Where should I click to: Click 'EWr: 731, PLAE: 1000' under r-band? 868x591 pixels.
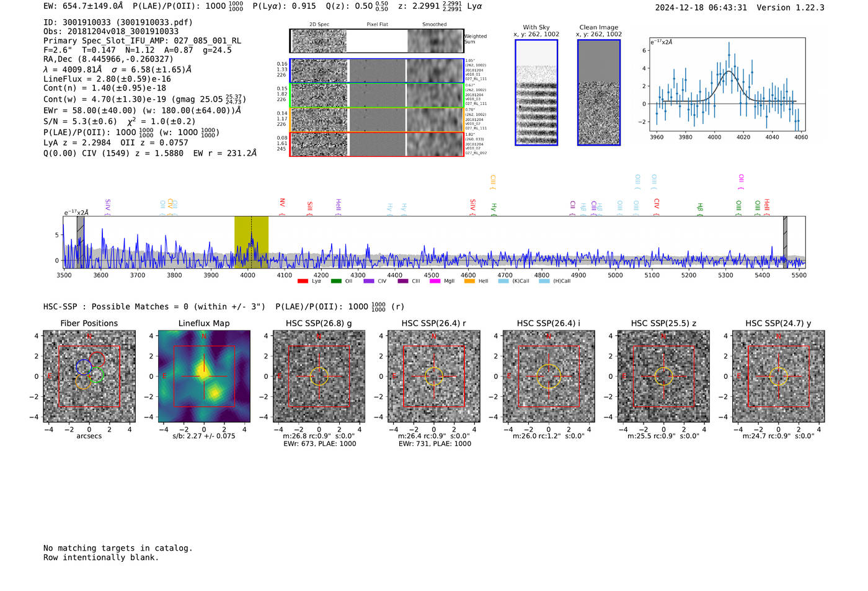(435, 444)
